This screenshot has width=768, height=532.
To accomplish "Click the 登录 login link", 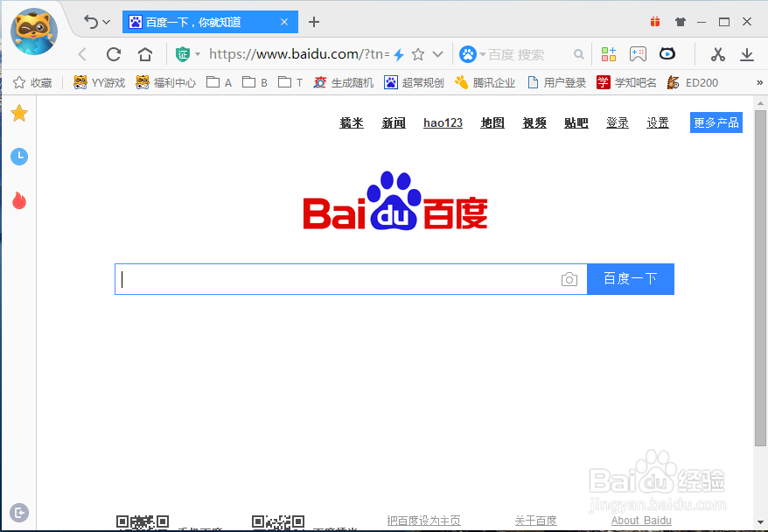I will tap(618, 123).
